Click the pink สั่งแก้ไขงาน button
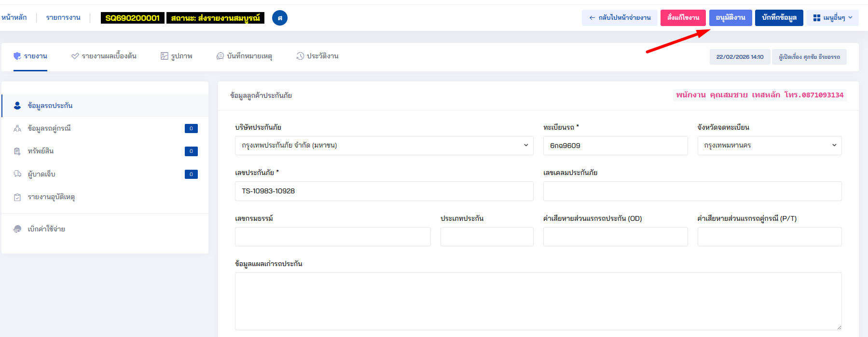This screenshot has height=337, width=868. (683, 18)
